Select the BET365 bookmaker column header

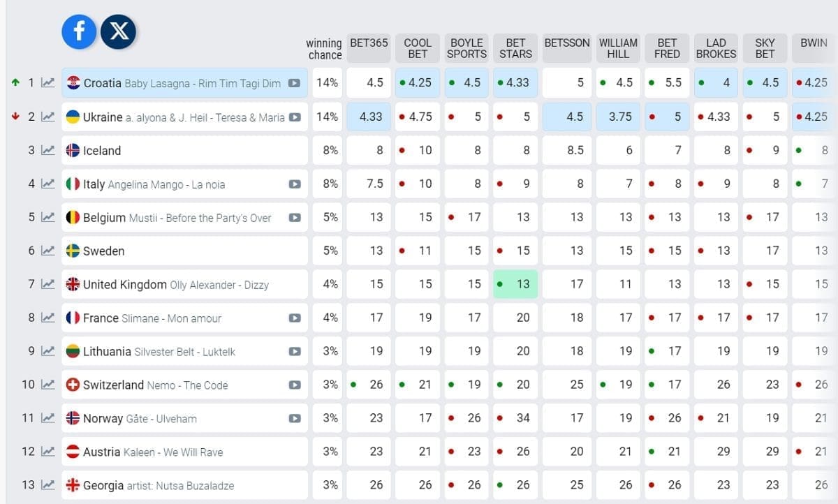coord(369,43)
